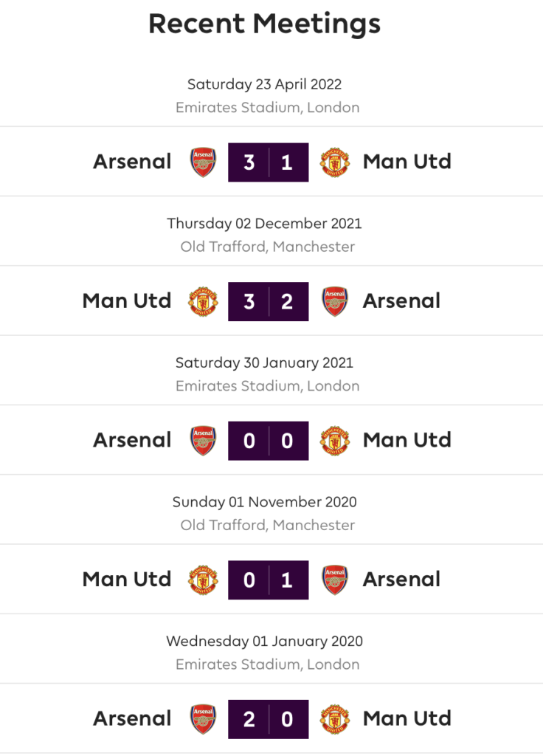Click Man Utd team name in the 0-0 match
The width and height of the screenshot is (543, 756).
point(407,440)
